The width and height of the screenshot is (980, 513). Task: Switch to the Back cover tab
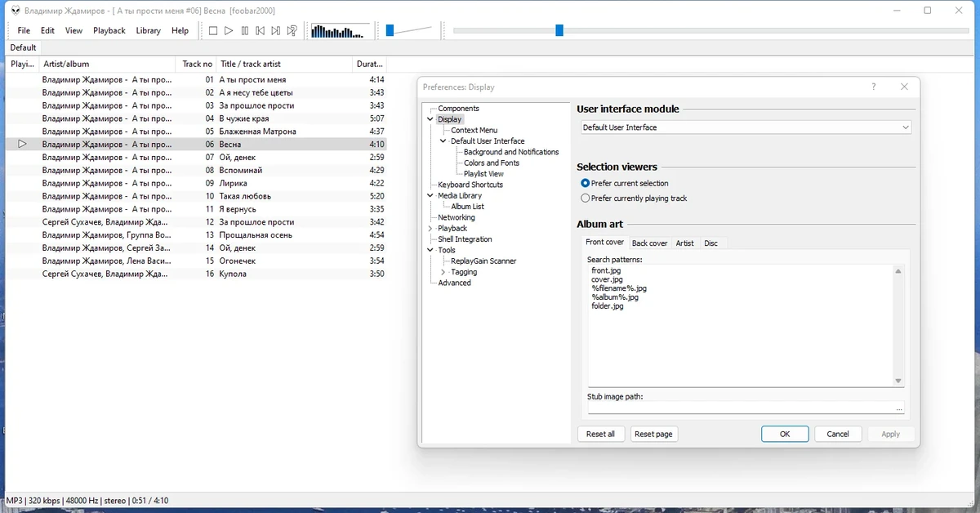click(x=649, y=243)
